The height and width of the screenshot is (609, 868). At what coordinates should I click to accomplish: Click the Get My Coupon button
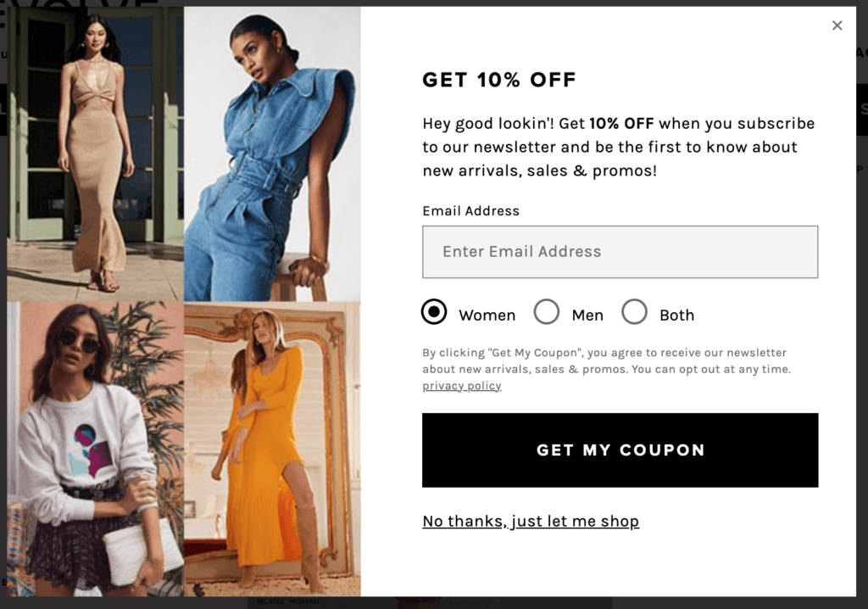[x=620, y=450]
